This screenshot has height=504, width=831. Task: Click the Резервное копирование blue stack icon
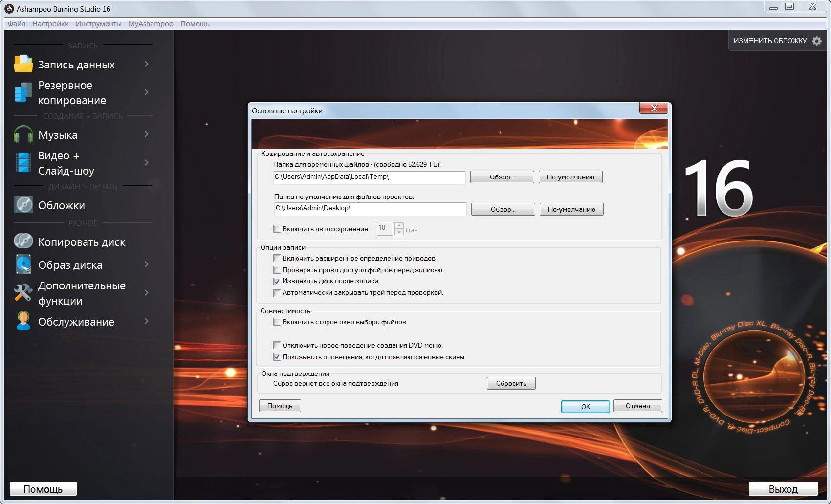(23, 92)
